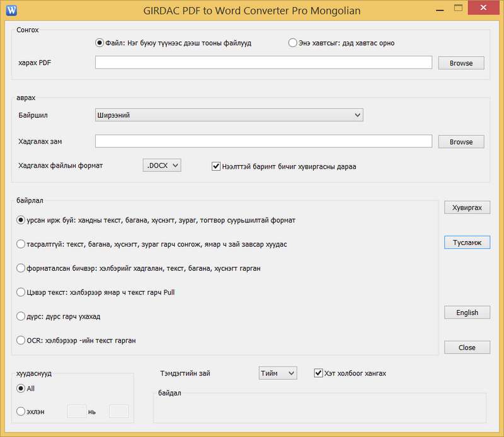Choose the Цэвэр текст radio option
The image size is (504, 437).
[21, 292]
